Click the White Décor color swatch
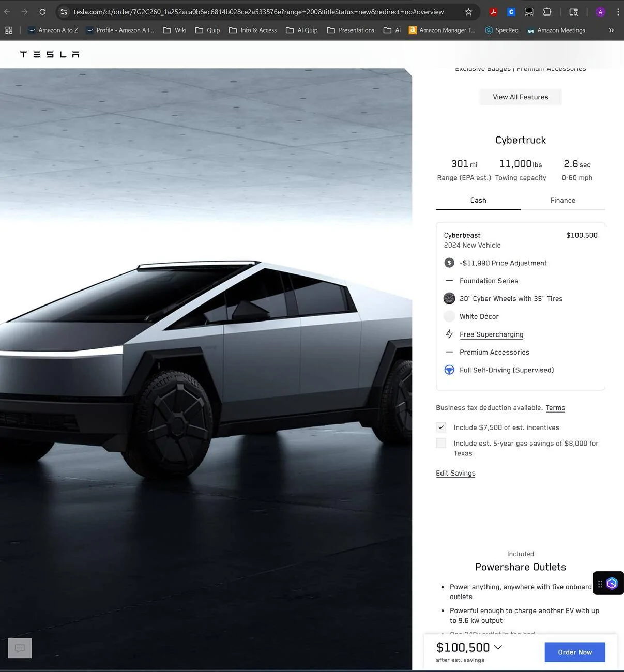624x672 pixels. coord(449,316)
